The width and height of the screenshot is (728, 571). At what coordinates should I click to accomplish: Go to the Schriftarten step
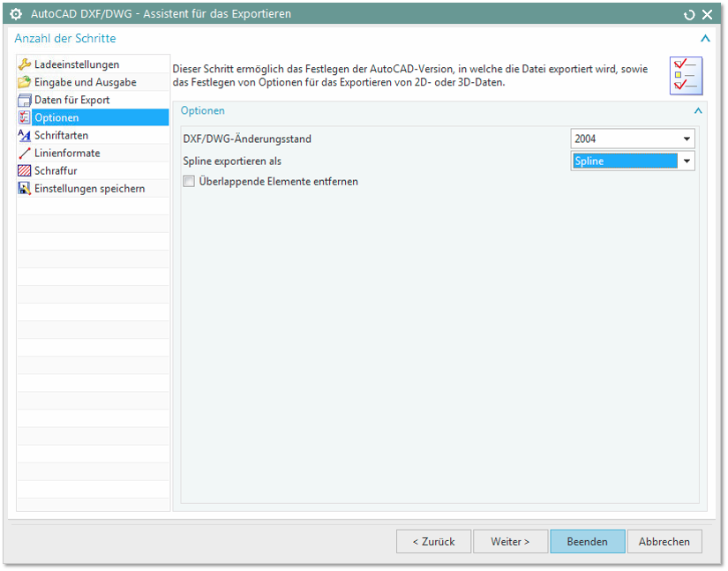coord(93,136)
